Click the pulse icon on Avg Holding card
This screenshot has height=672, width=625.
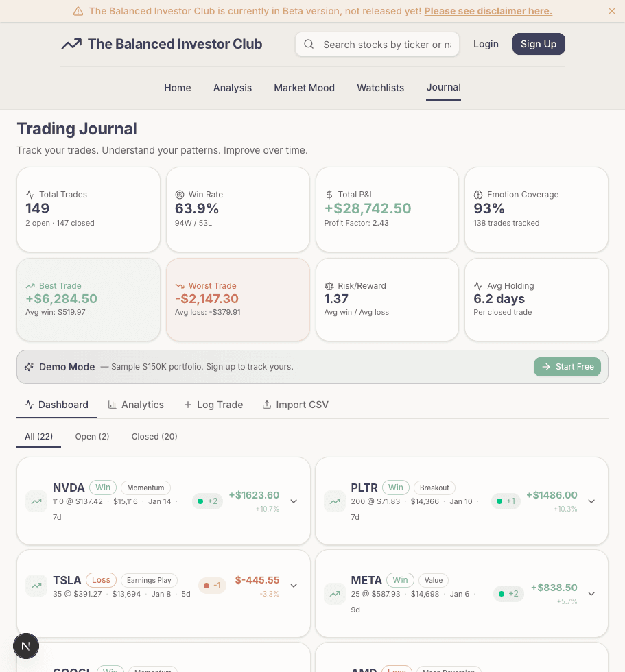(x=479, y=285)
